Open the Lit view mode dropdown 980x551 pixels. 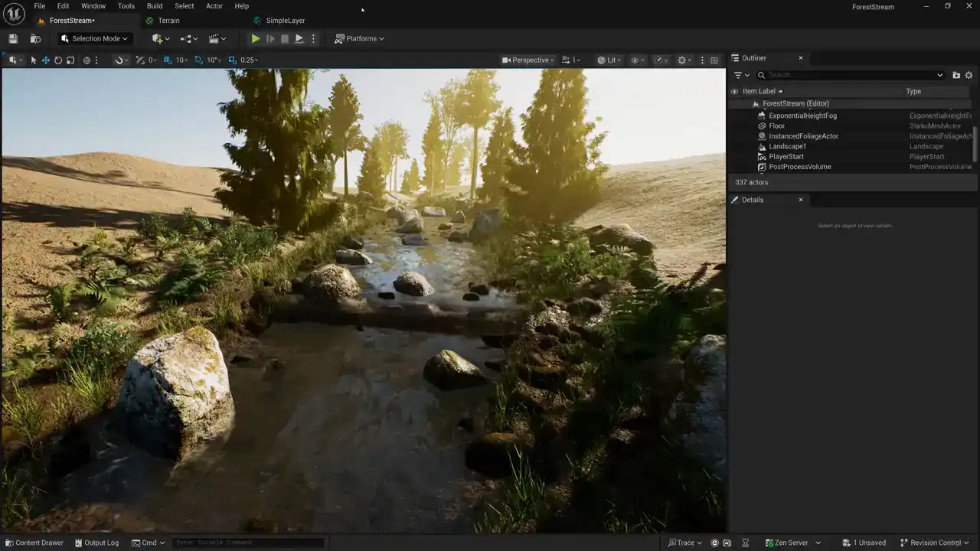(610, 60)
